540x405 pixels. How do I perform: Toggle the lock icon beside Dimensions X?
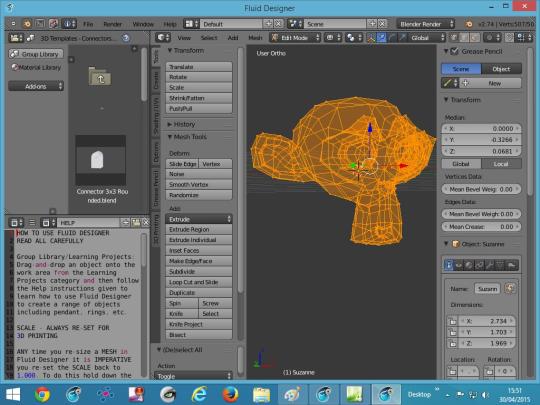(x=453, y=321)
